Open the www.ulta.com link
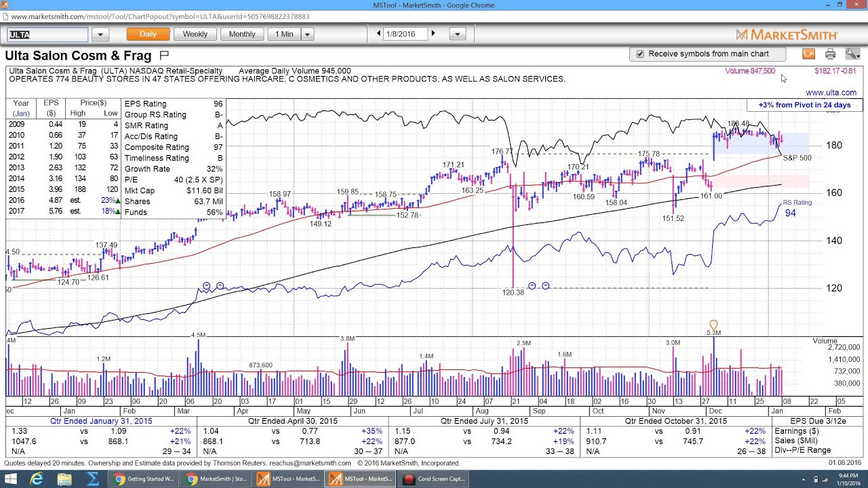The height and width of the screenshot is (488, 868). click(x=831, y=92)
